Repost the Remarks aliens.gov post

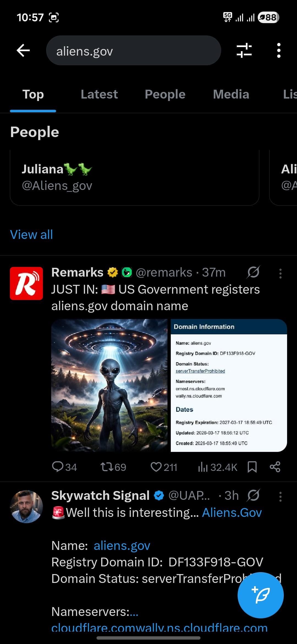[x=113, y=467]
